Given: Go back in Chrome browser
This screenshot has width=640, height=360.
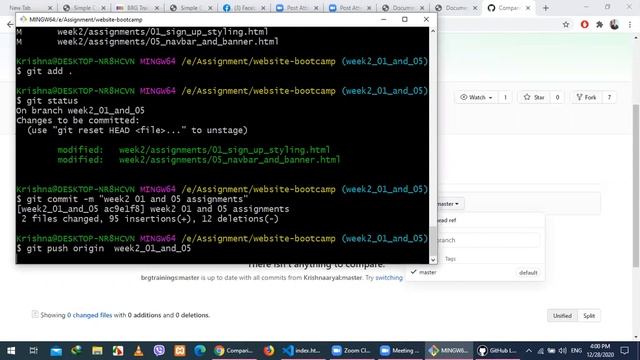Looking at the screenshot, I should 10,24.
